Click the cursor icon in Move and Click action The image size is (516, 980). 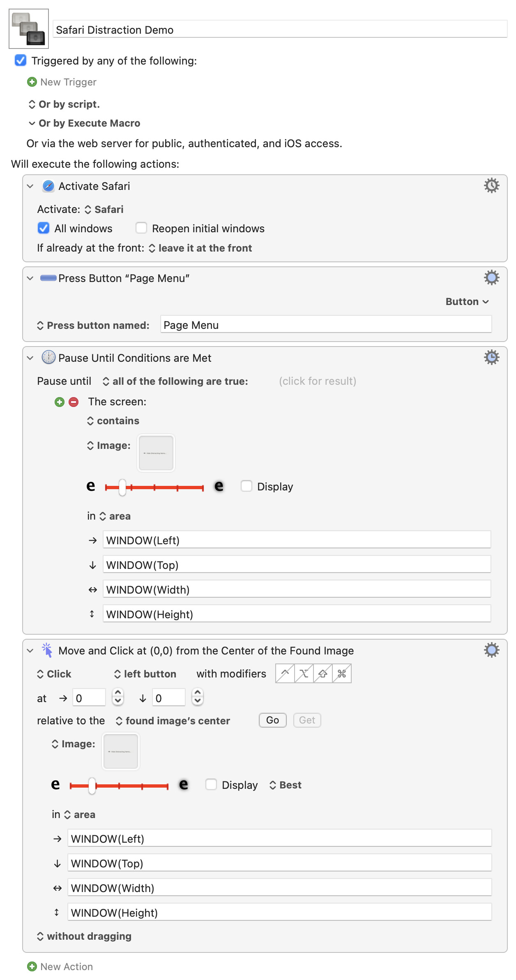point(47,650)
